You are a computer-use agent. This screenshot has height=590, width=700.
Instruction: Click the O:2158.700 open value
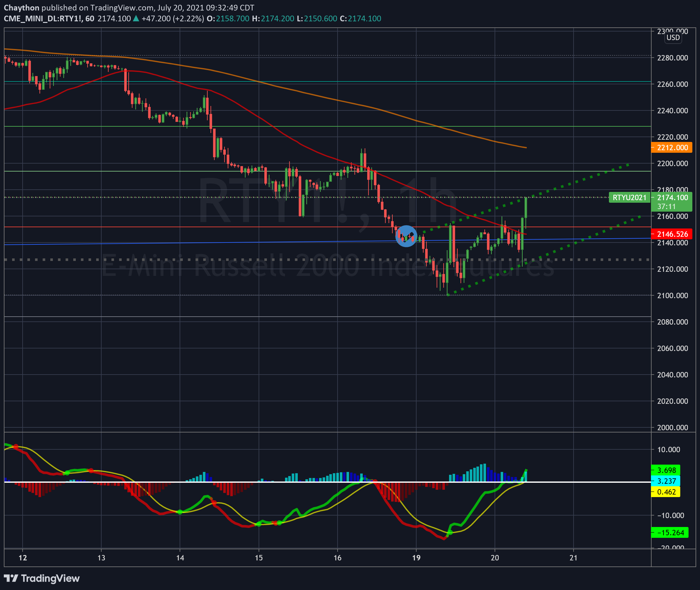(x=228, y=19)
